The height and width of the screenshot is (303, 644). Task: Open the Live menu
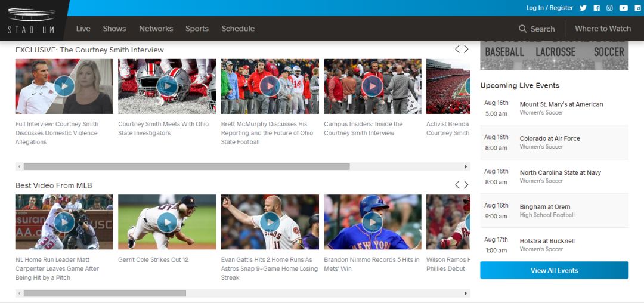click(83, 29)
